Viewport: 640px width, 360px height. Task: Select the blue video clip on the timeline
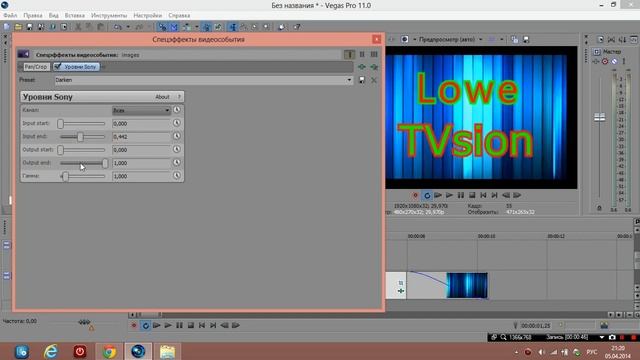[x=467, y=285]
